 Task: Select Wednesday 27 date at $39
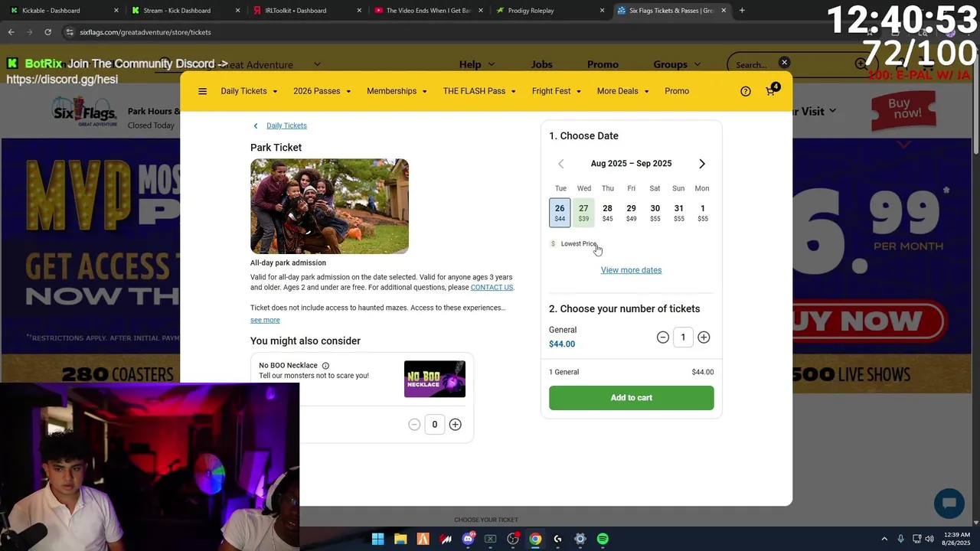pyautogui.click(x=583, y=213)
